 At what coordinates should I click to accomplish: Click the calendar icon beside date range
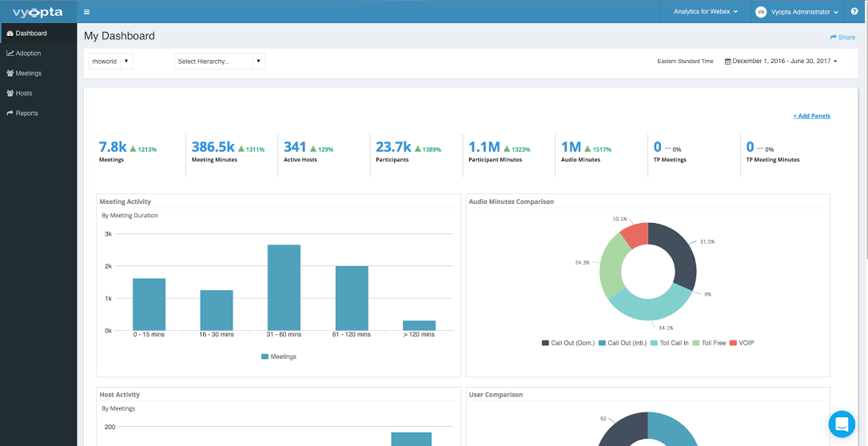point(728,62)
